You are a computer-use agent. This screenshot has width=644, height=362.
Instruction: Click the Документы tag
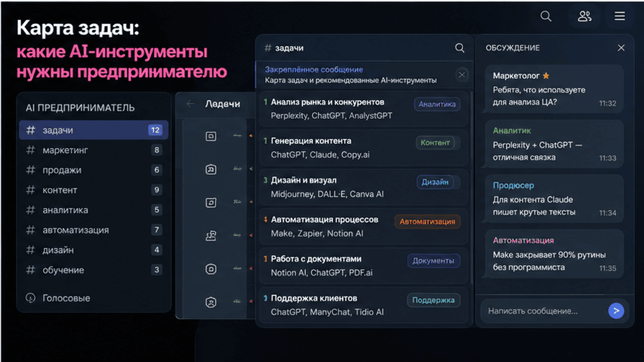[x=433, y=261]
